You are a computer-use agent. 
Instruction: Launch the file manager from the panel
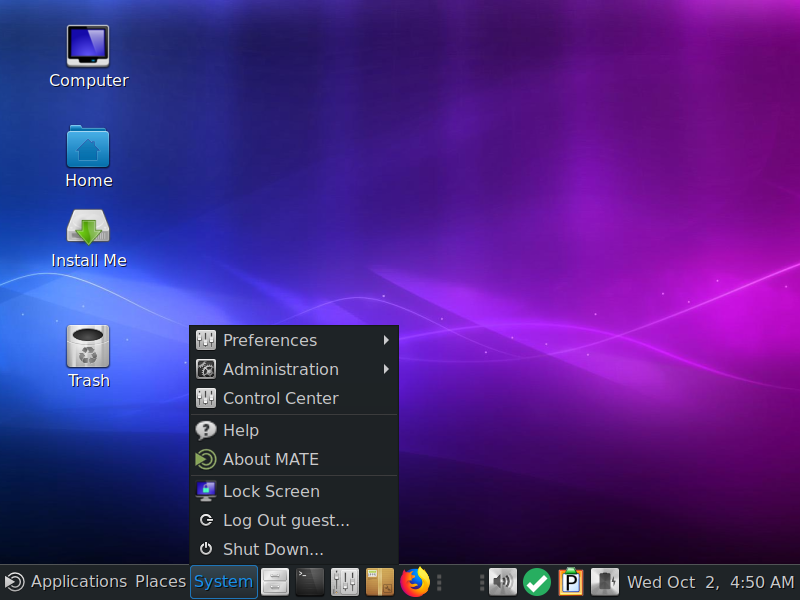click(x=275, y=582)
